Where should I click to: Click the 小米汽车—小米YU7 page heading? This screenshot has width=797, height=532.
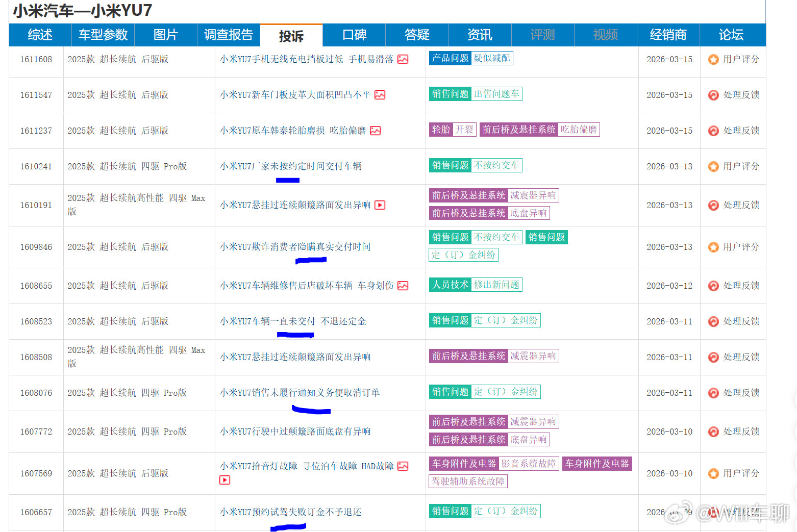pos(82,11)
